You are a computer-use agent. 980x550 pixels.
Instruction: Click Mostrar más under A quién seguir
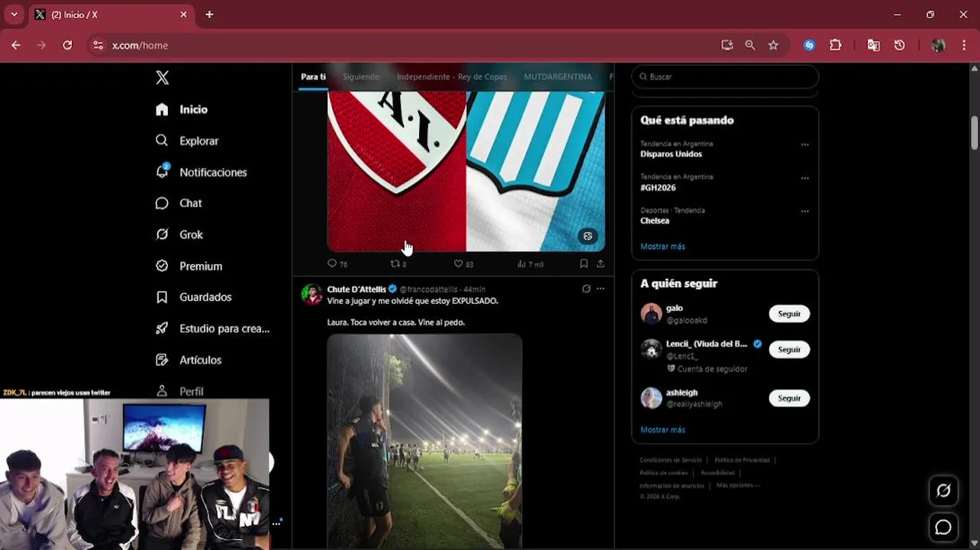click(662, 430)
